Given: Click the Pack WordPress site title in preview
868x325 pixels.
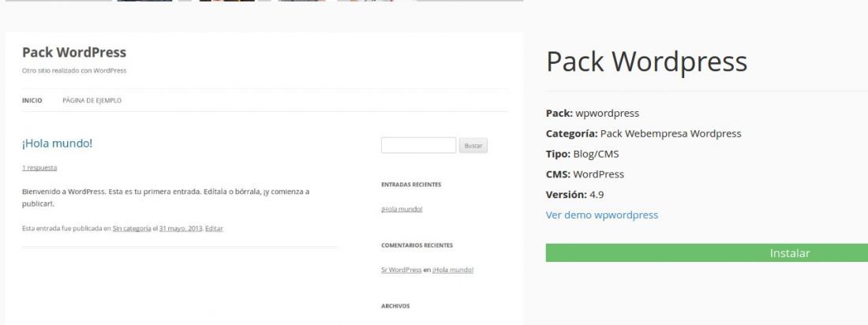Looking at the screenshot, I should [x=74, y=53].
